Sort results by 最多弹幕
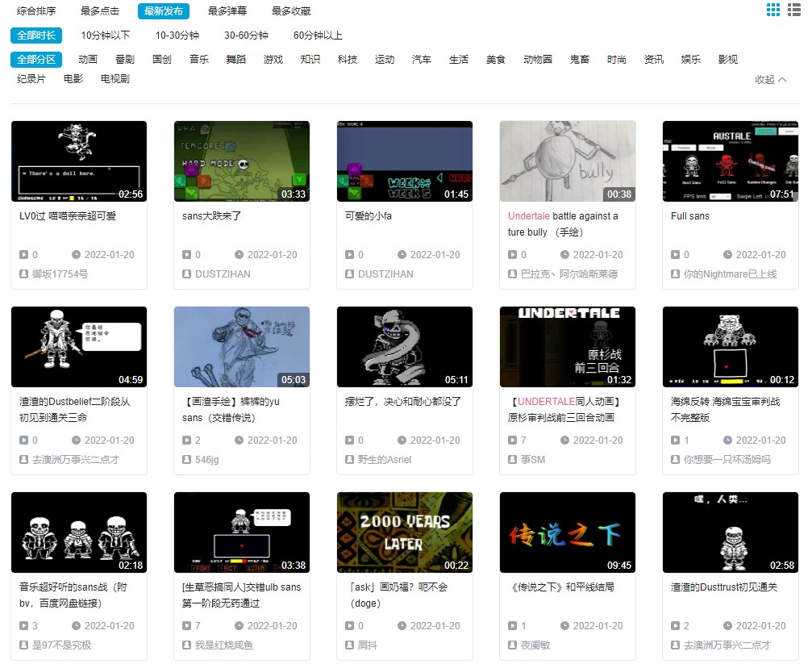The width and height of the screenshot is (812, 664). click(227, 10)
